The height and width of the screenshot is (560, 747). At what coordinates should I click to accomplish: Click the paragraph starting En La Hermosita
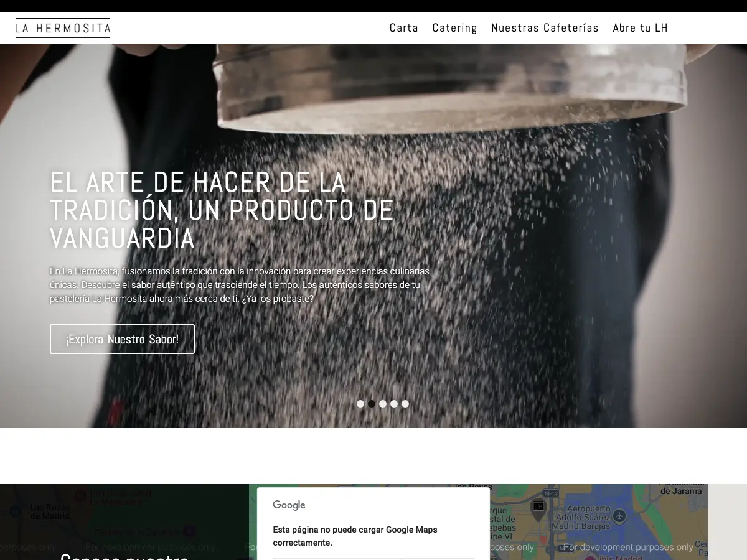pyautogui.click(x=240, y=285)
